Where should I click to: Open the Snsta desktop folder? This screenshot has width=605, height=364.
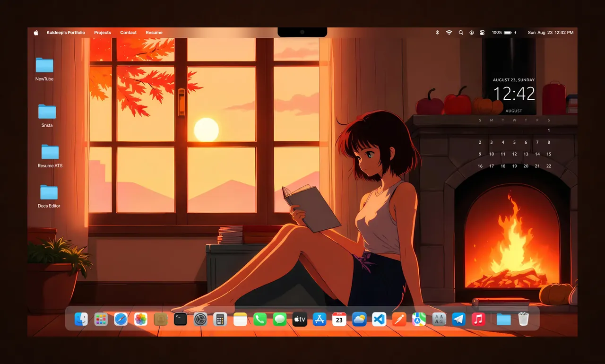(47, 116)
